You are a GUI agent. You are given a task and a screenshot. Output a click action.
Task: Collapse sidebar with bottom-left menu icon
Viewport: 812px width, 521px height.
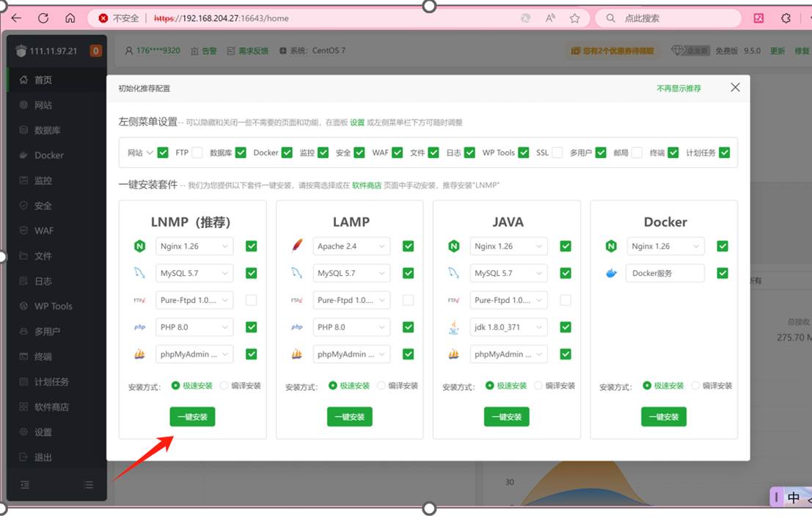pyautogui.click(x=25, y=485)
